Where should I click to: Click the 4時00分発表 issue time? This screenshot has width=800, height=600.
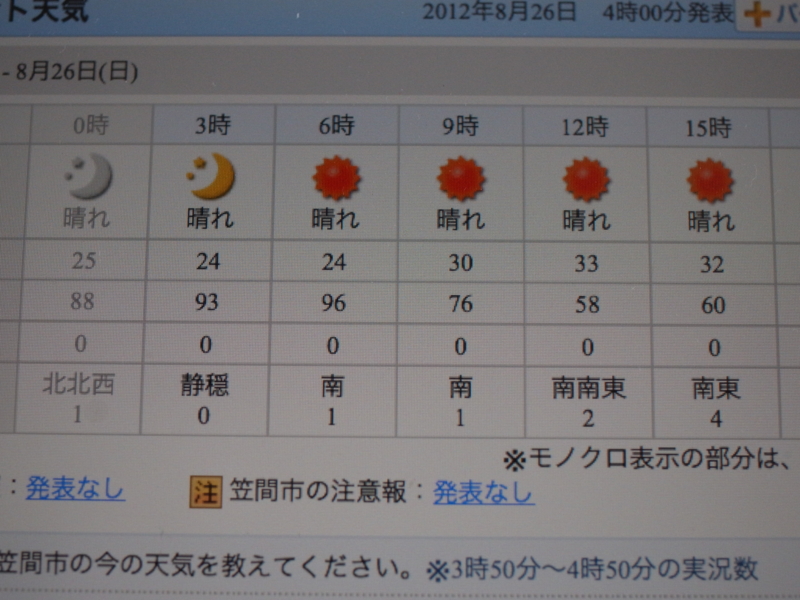pos(668,13)
